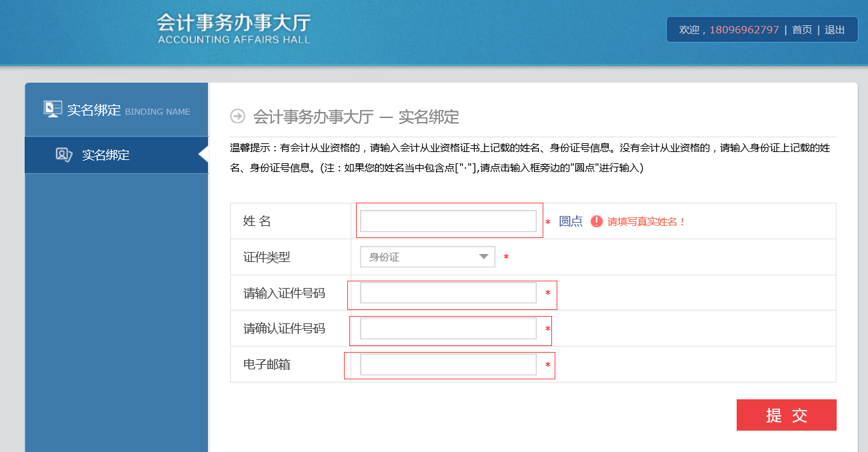Open the 首页 home link
Image resolution: width=868 pixels, height=452 pixels.
[802, 29]
